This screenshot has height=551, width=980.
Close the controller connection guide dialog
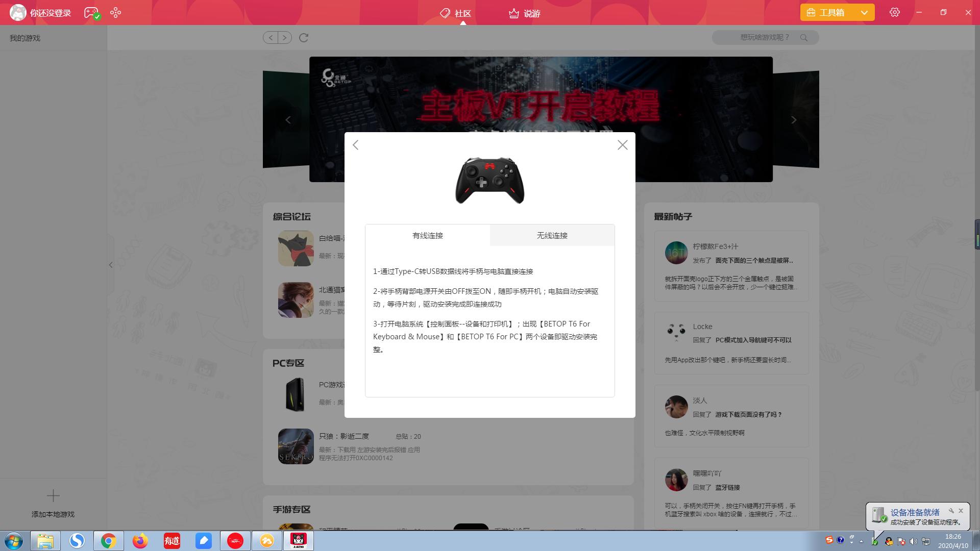(x=622, y=145)
